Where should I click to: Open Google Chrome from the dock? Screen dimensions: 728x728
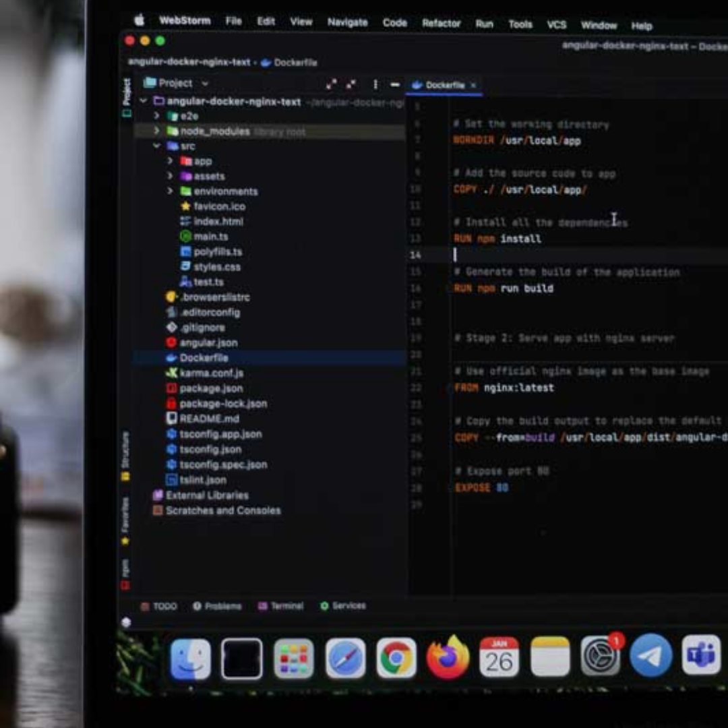click(x=396, y=658)
